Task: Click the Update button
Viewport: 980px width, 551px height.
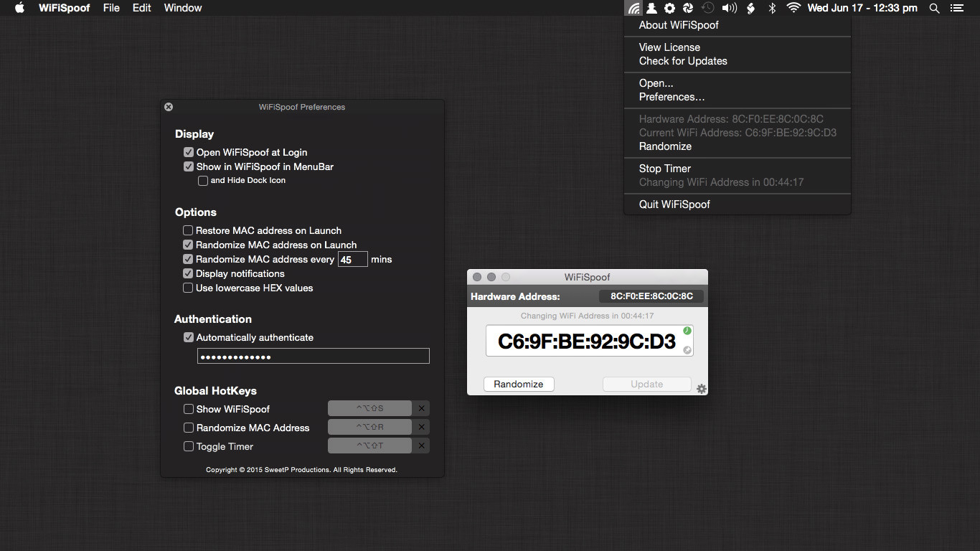Action: (x=647, y=385)
